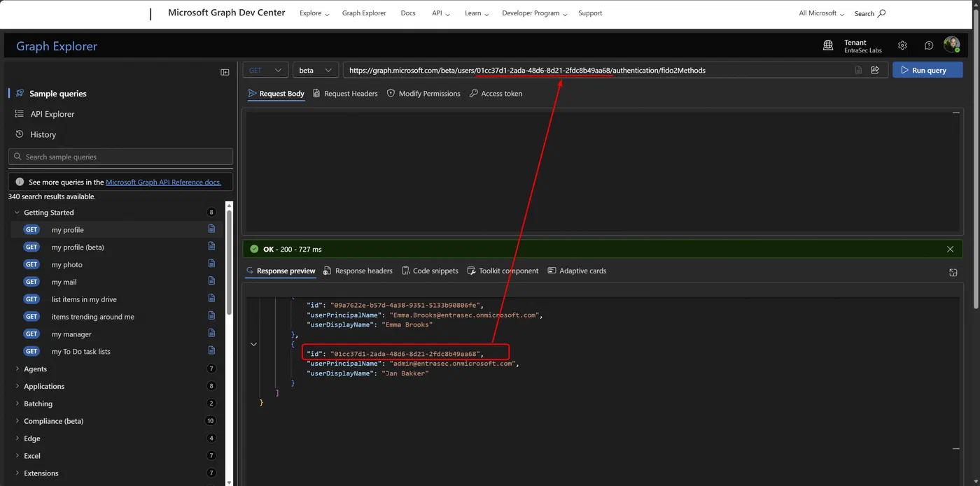Screen dimensions: 980x486
Task: Open the Explore menu dropdown
Action: pos(314,13)
